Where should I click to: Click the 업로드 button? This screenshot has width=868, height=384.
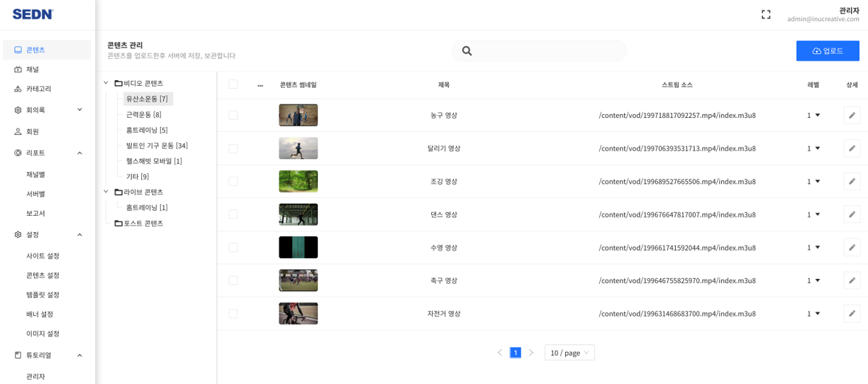tap(828, 50)
